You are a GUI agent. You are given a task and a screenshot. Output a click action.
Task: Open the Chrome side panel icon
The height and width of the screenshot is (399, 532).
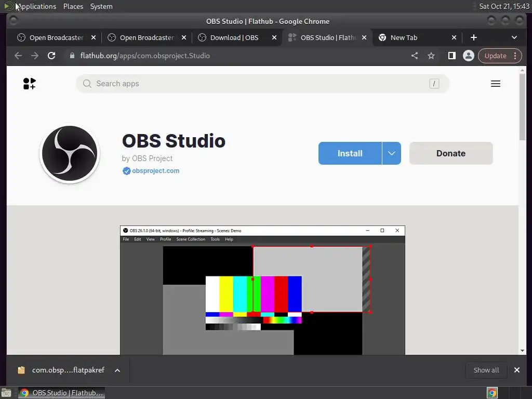[x=452, y=56]
